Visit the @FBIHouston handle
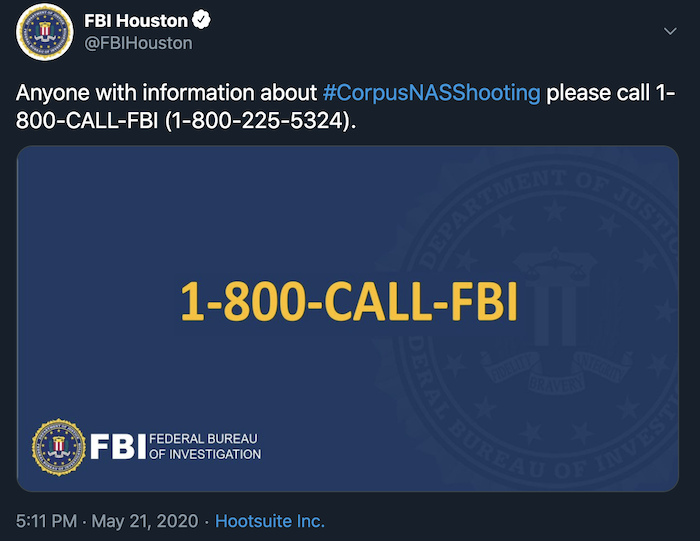 pyautogui.click(x=138, y=43)
